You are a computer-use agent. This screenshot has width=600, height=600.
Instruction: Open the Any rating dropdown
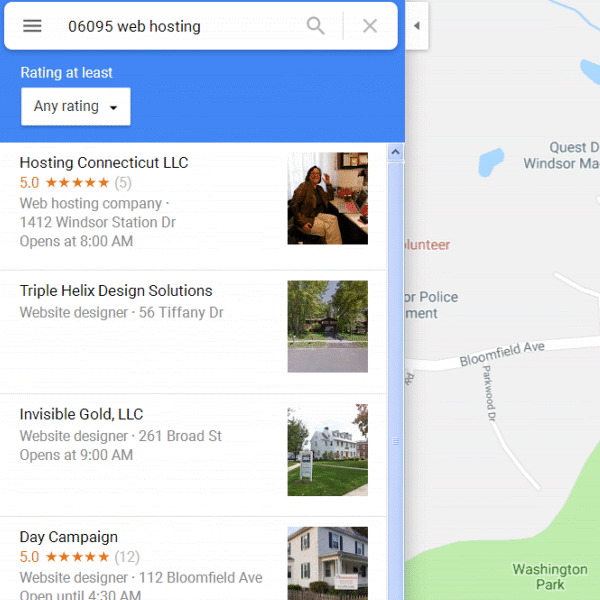click(76, 106)
